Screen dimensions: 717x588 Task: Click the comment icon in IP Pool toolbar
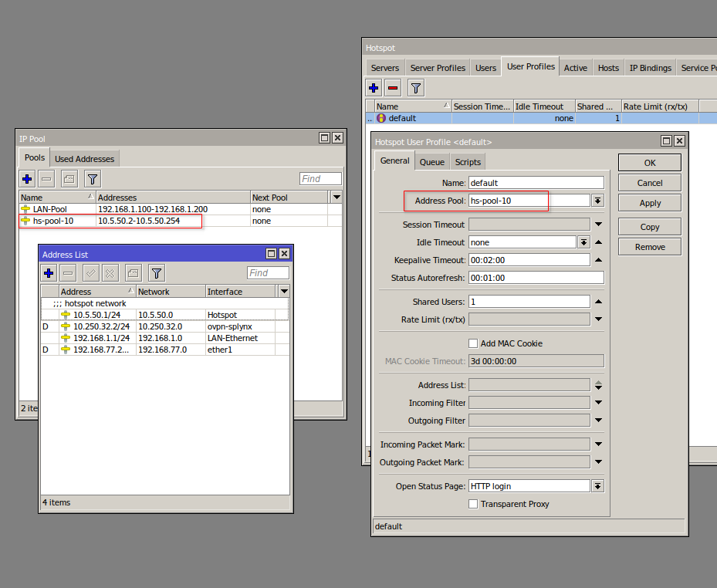tap(69, 179)
